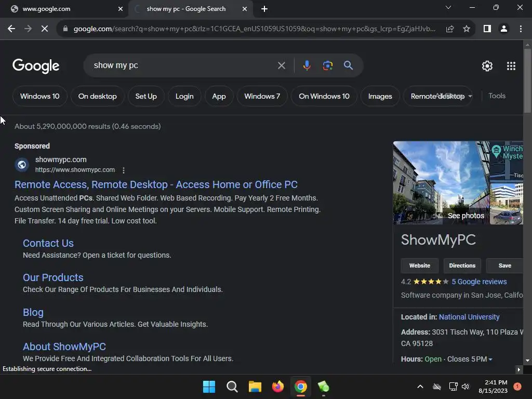This screenshot has height=399, width=532.
Task: Click See photos on the building image
Action: point(466,216)
